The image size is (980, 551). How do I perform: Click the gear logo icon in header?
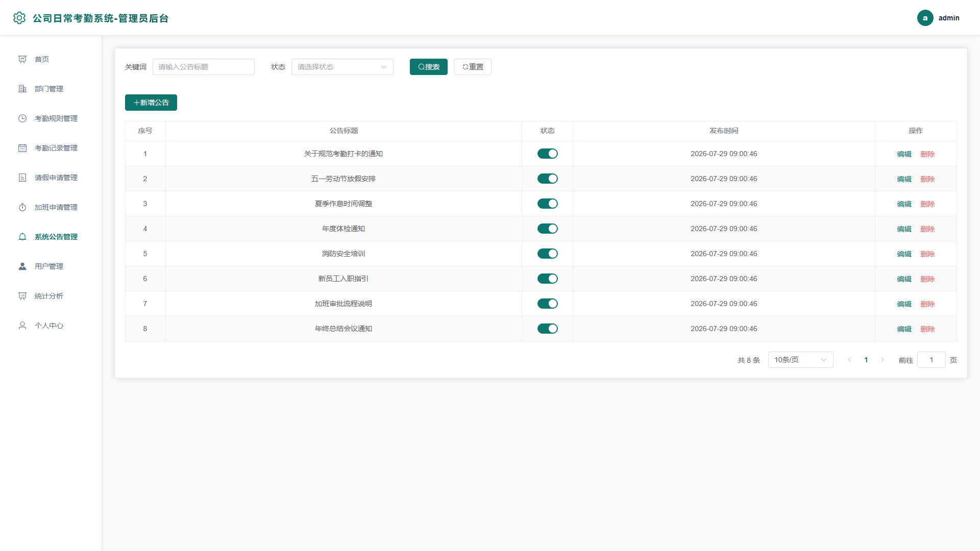pos(19,18)
